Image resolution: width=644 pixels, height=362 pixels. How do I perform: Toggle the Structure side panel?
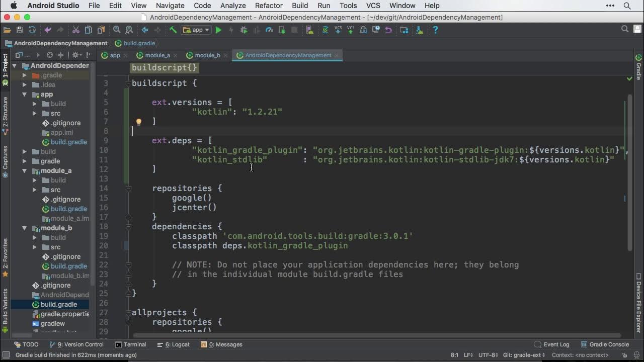[x=5, y=116]
